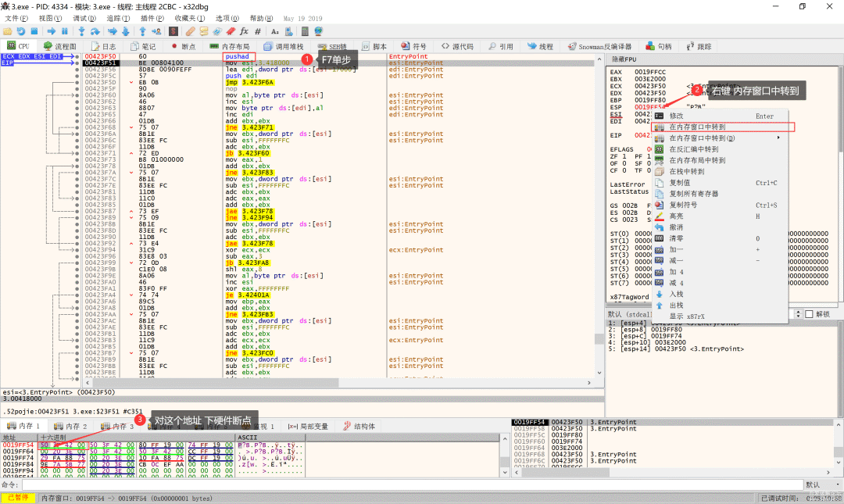This screenshot has width=844, height=504.
Task: Click the 隐藏FPU button
Action: [624, 59]
